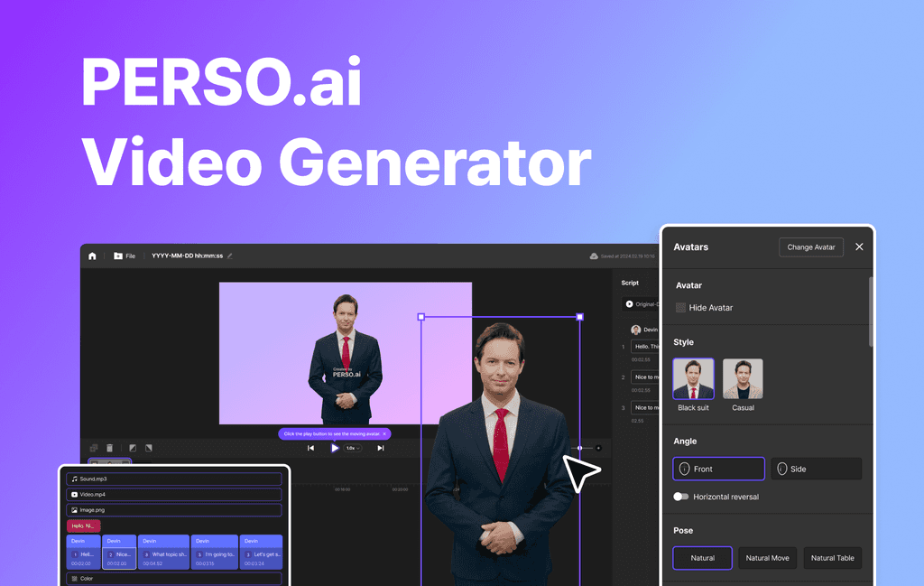Select the Natural Move pose
Viewport: 924px width, 586px height.
tap(767, 558)
